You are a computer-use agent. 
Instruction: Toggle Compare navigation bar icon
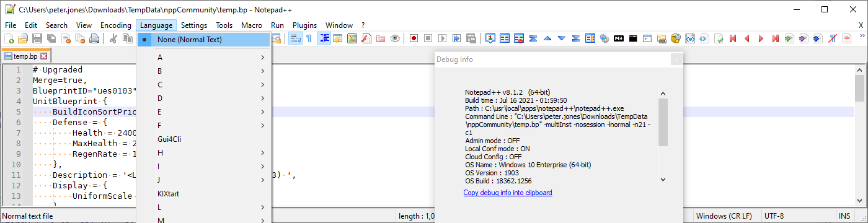pos(590,38)
